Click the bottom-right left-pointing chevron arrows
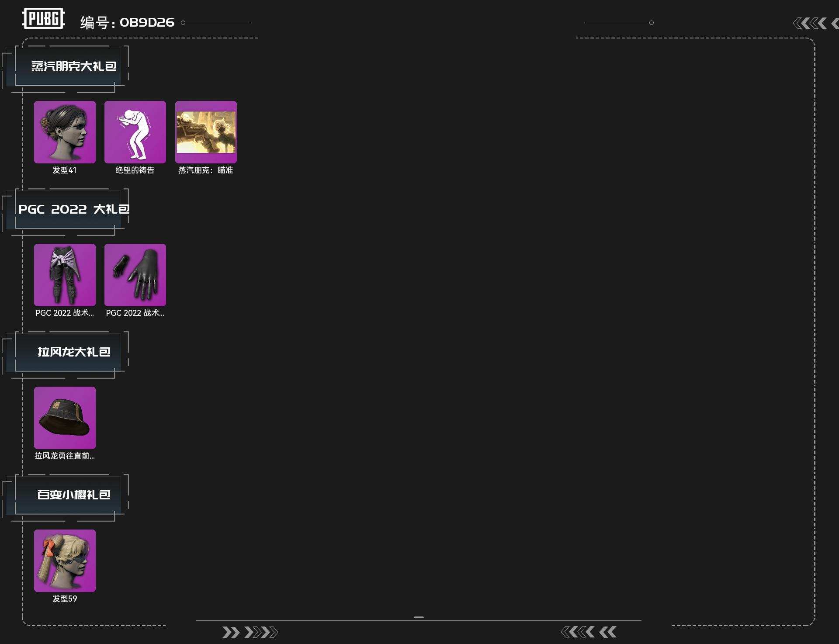This screenshot has width=839, height=644. click(589, 632)
